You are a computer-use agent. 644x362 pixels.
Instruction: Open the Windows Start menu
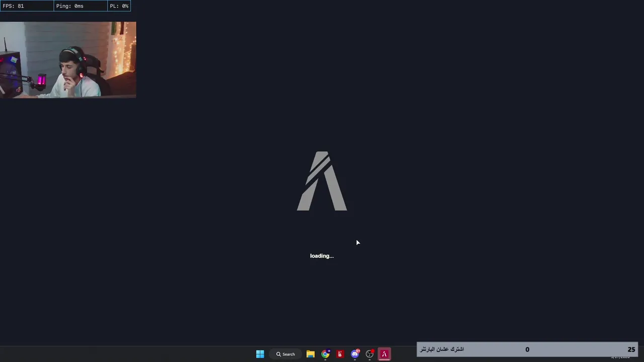pos(260,354)
